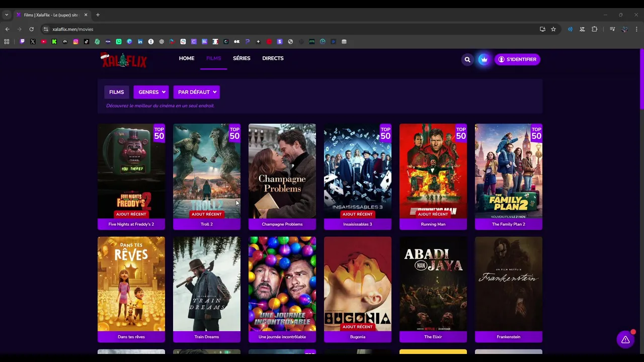Click the blue sound-waves extension icon
Viewport: 644px width, 362px height.
pyautogui.click(x=570, y=29)
